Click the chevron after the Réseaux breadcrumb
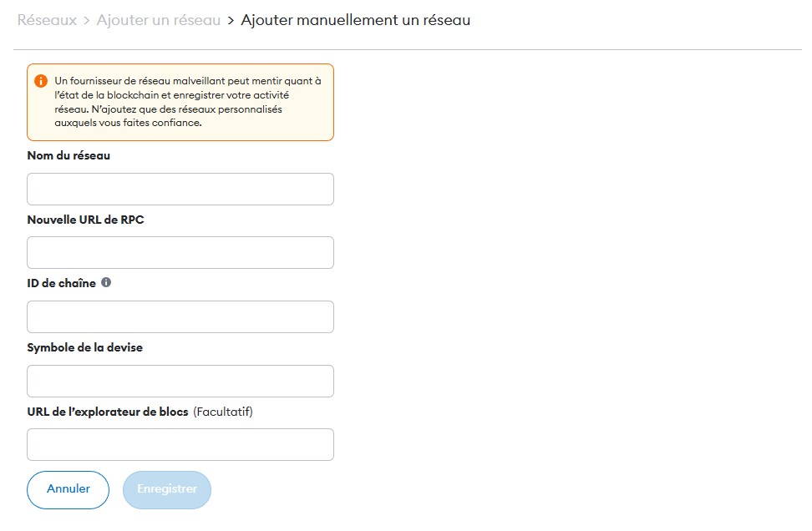Viewport: 812px width, 531px height. (x=87, y=20)
